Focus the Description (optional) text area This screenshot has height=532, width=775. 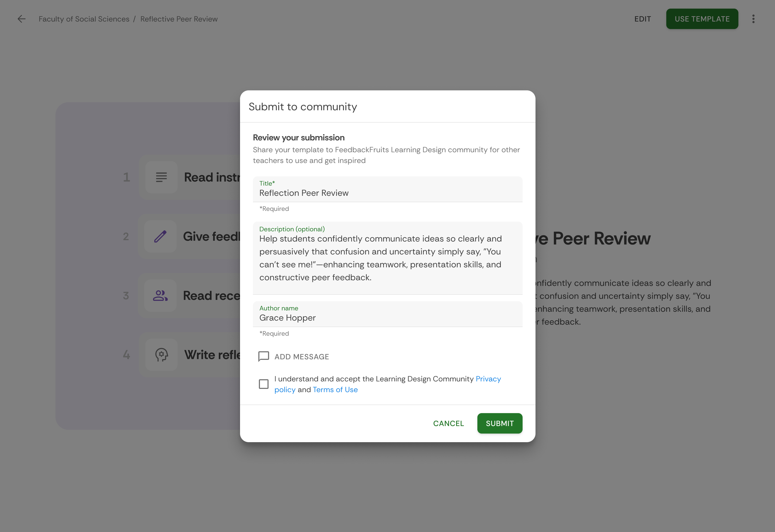click(387, 258)
